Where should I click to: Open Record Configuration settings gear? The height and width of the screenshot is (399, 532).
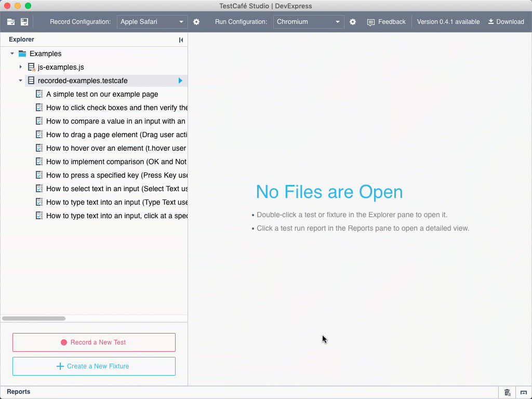point(196,22)
